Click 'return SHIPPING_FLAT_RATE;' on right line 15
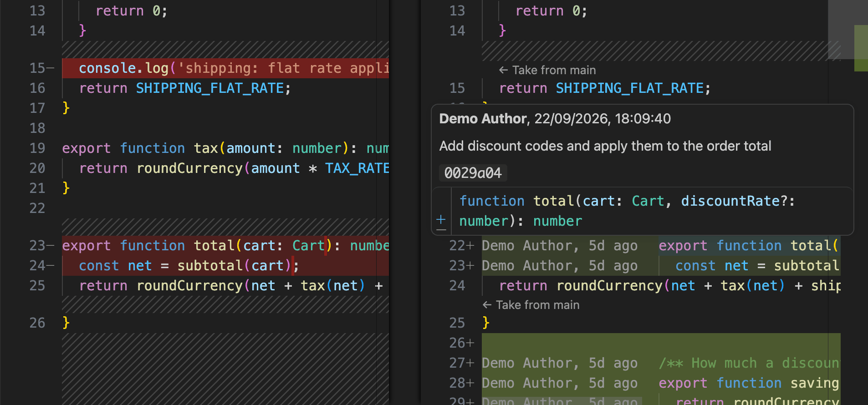This screenshot has width=868, height=405. 605,88
